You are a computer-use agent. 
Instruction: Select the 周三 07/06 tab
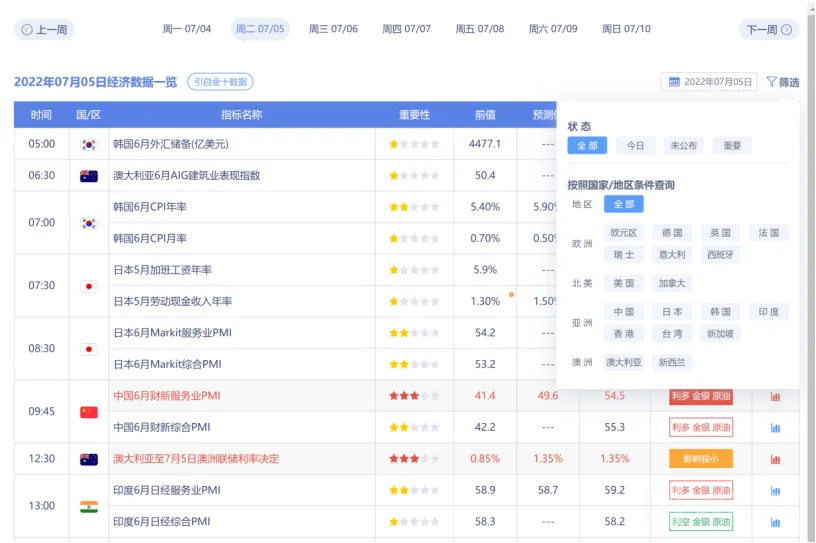pyautogui.click(x=334, y=29)
